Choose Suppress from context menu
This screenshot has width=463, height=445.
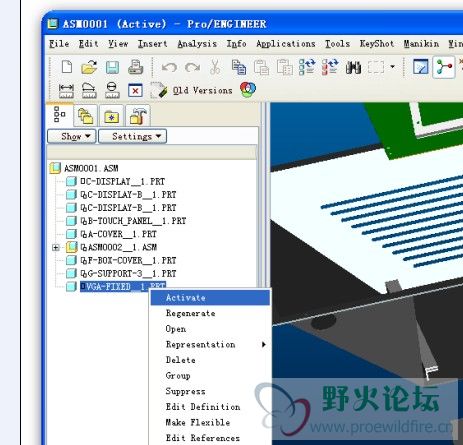pos(210,391)
